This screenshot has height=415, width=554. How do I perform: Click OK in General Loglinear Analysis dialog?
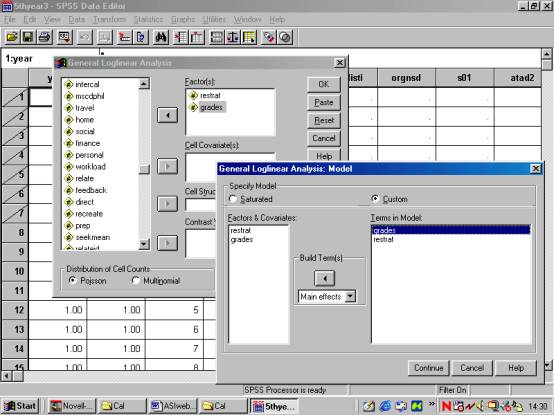pos(324,84)
